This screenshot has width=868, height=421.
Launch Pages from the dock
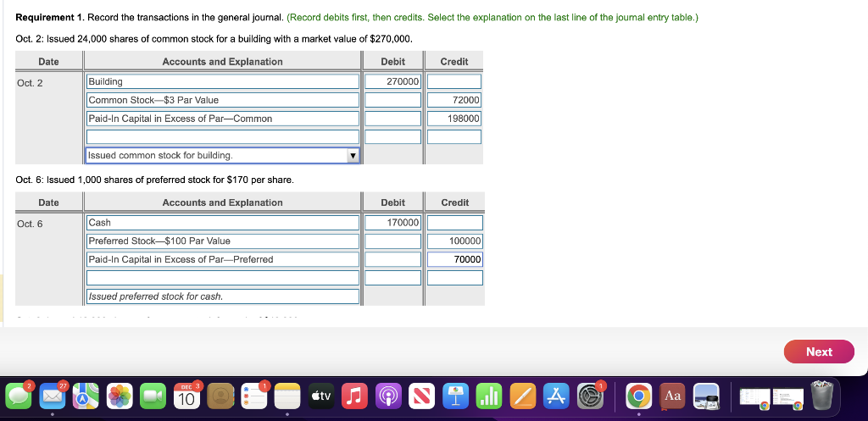click(x=522, y=396)
